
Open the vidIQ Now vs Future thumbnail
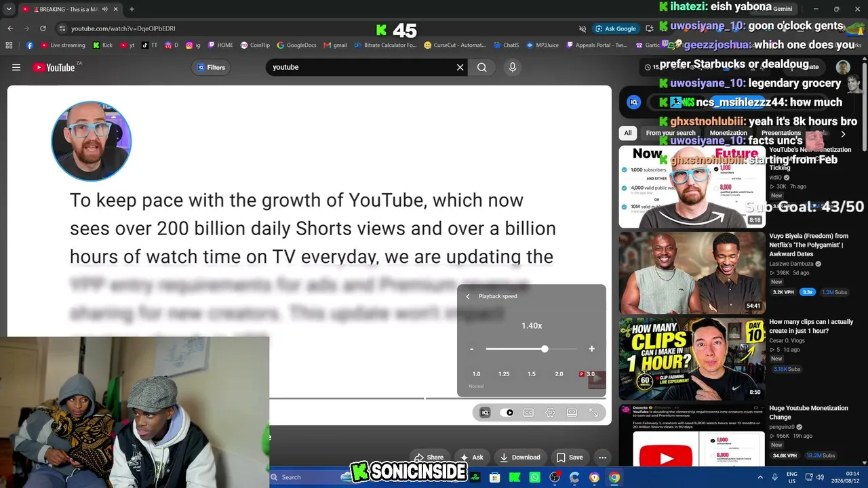click(692, 186)
